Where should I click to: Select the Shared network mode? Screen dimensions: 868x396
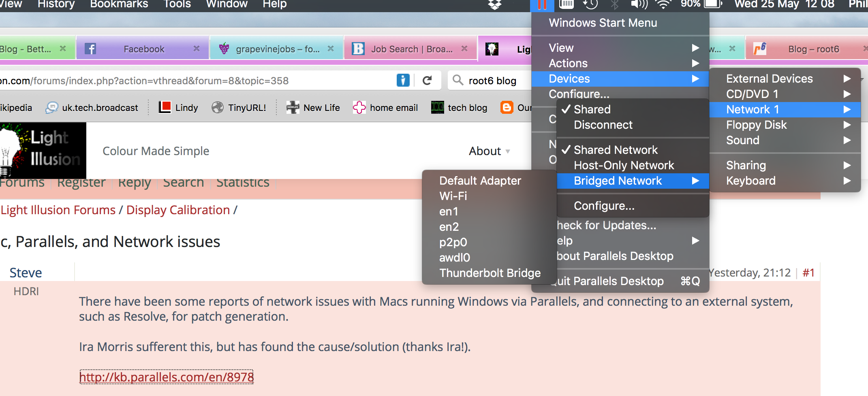click(x=633, y=109)
